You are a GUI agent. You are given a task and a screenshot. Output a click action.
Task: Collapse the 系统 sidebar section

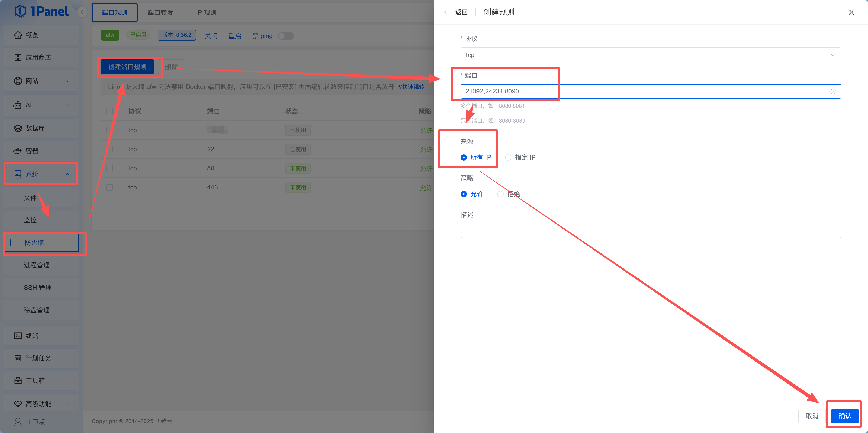coord(40,174)
